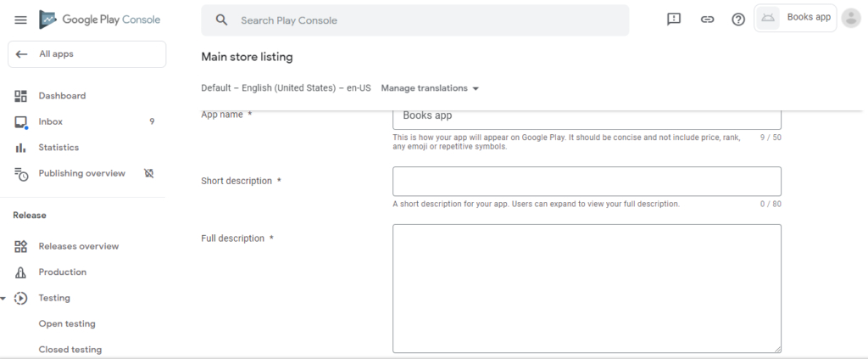Copy link via the chain icon

pyautogui.click(x=707, y=20)
